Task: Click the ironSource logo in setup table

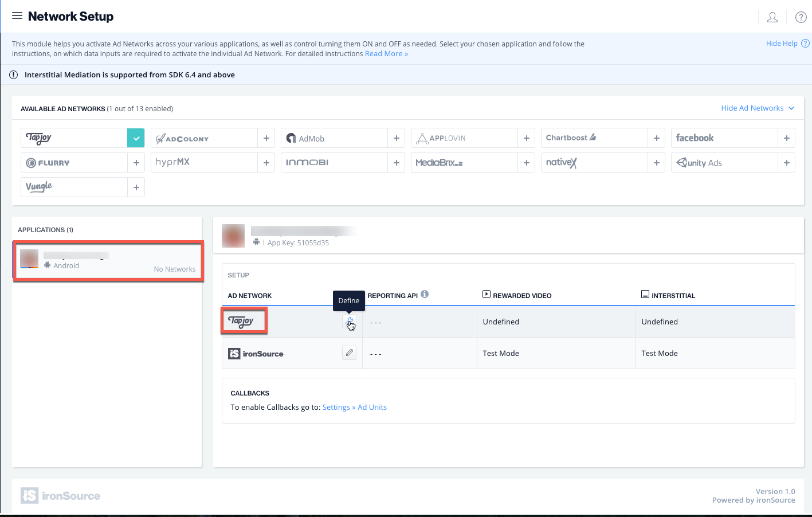Action: click(256, 354)
